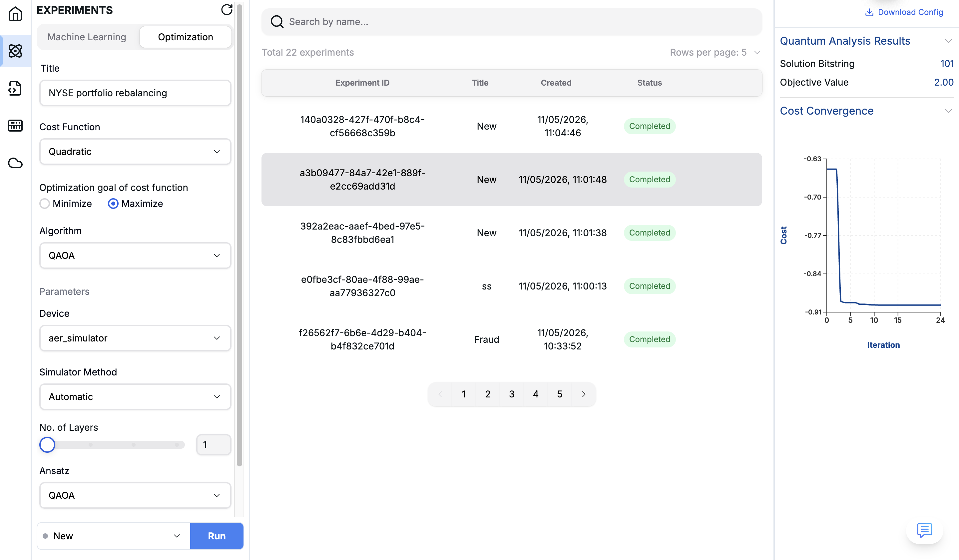The image size is (959, 560).
Task: Open the Simulator Method Automatic dropdown
Action: click(x=135, y=397)
